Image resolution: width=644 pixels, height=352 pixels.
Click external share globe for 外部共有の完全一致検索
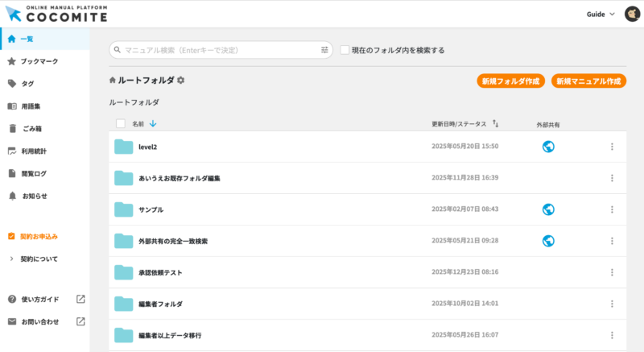coord(548,241)
